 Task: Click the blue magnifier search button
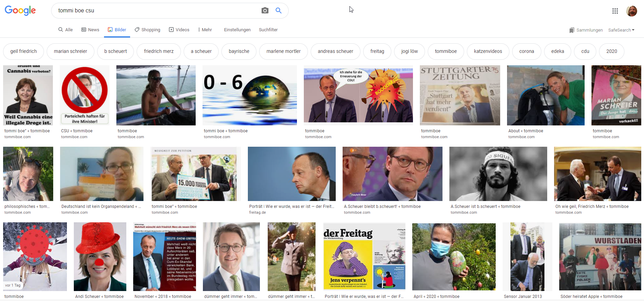[x=278, y=11]
